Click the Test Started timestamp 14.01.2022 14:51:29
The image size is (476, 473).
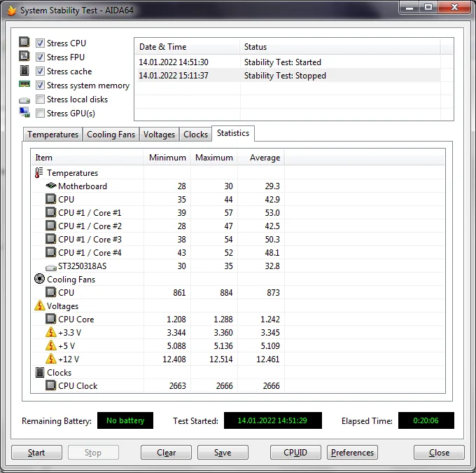pyautogui.click(x=272, y=420)
